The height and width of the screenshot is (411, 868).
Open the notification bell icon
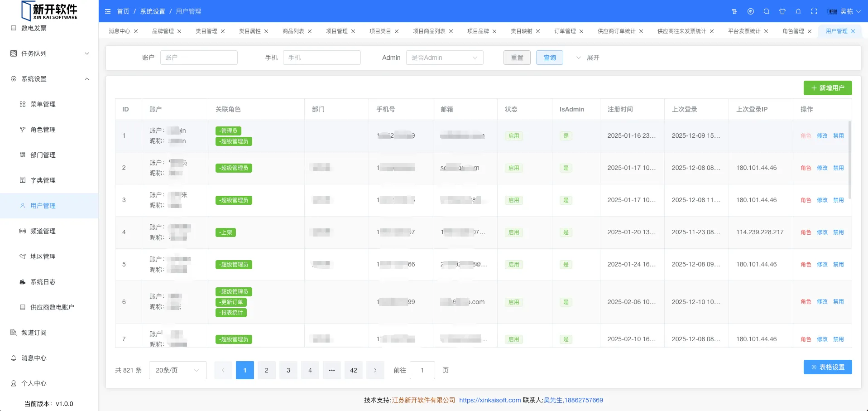coord(798,11)
